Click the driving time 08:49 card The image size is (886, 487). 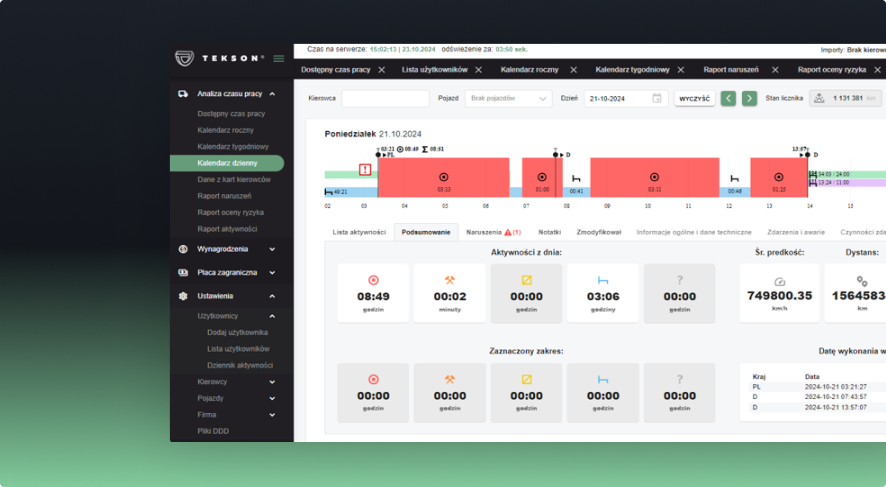pos(373,293)
